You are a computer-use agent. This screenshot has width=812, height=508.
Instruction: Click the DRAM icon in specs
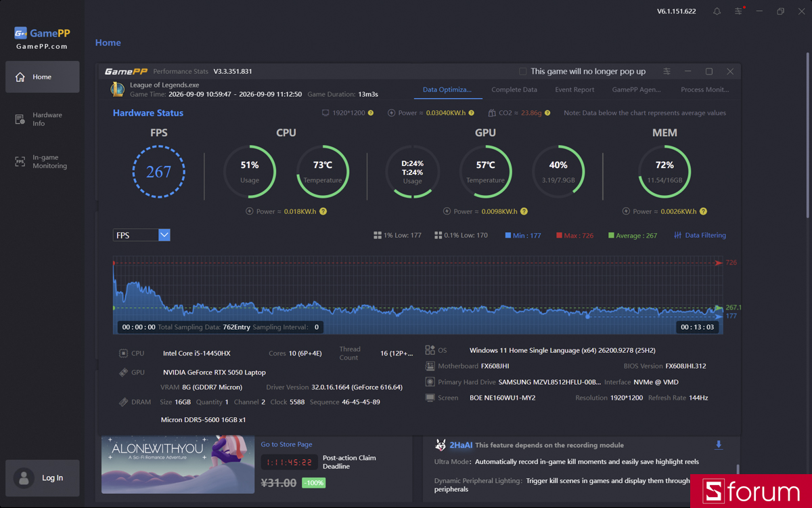(123, 402)
